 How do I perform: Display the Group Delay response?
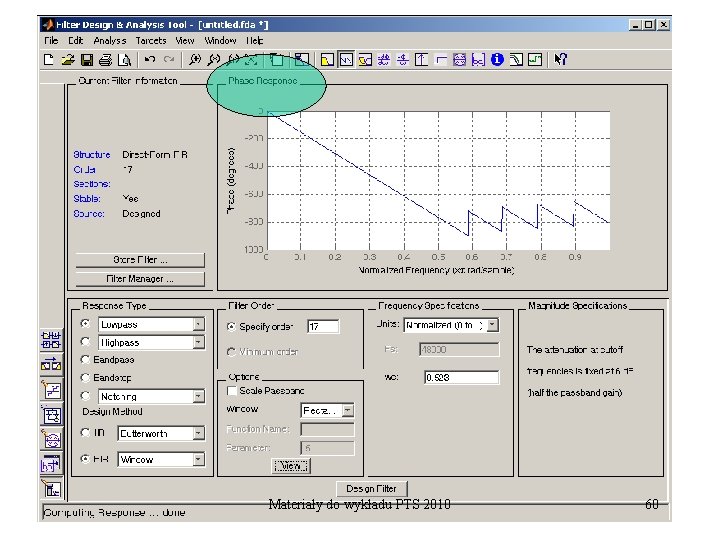(384, 60)
